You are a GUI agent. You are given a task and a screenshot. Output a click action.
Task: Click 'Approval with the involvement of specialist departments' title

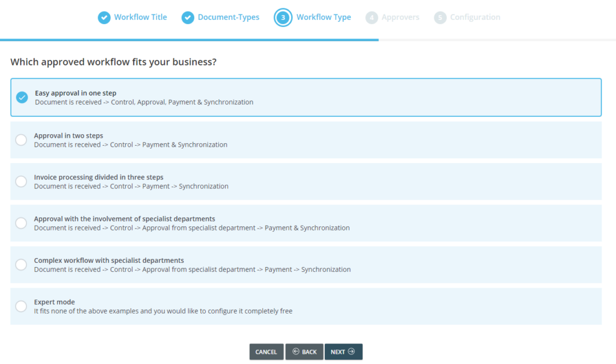pos(125,219)
